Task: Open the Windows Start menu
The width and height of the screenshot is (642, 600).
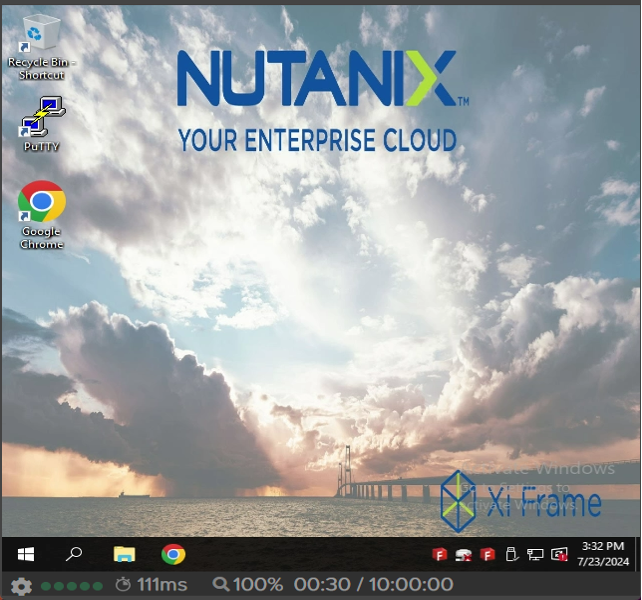Action: click(x=26, y=555)
